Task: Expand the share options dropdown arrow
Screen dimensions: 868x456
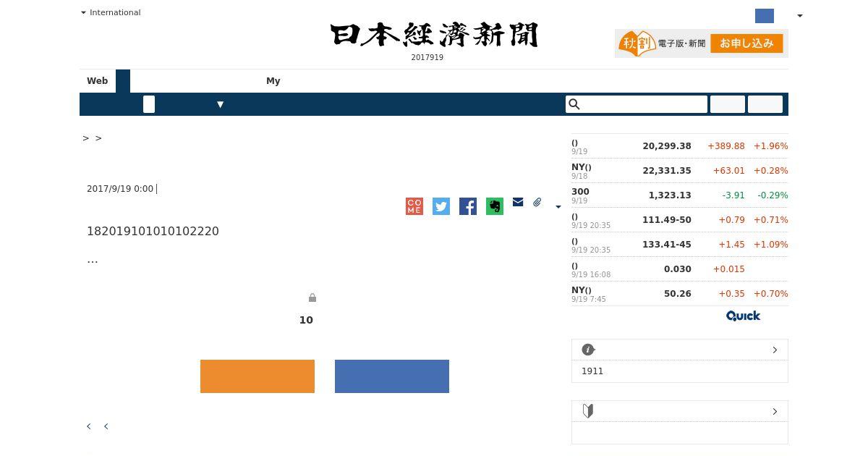Action: (558, 207)
